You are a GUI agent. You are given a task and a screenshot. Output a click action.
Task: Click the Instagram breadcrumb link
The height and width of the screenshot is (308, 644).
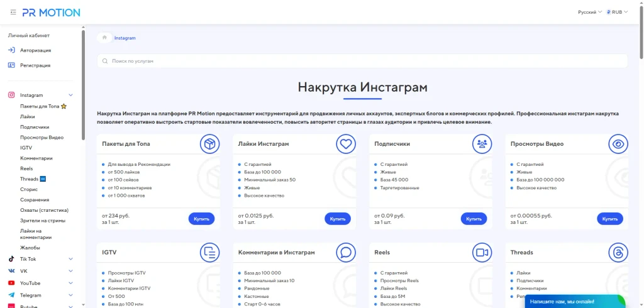(125, 38)
